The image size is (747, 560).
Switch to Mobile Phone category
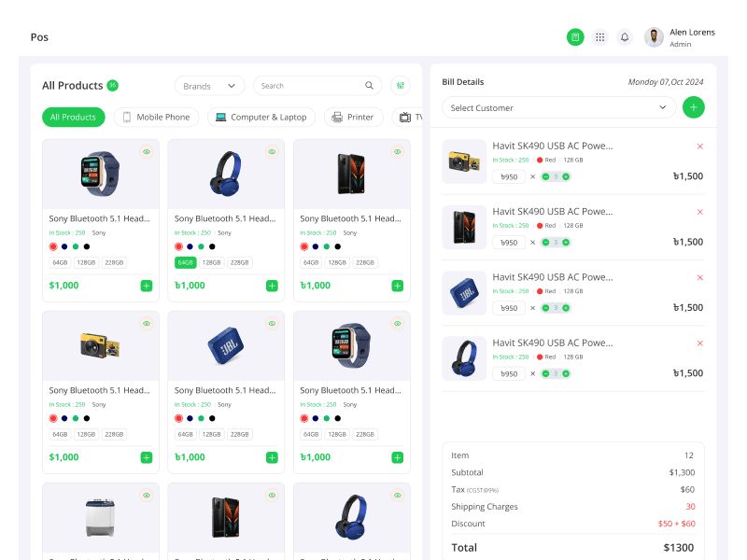(x=156, y=118)
